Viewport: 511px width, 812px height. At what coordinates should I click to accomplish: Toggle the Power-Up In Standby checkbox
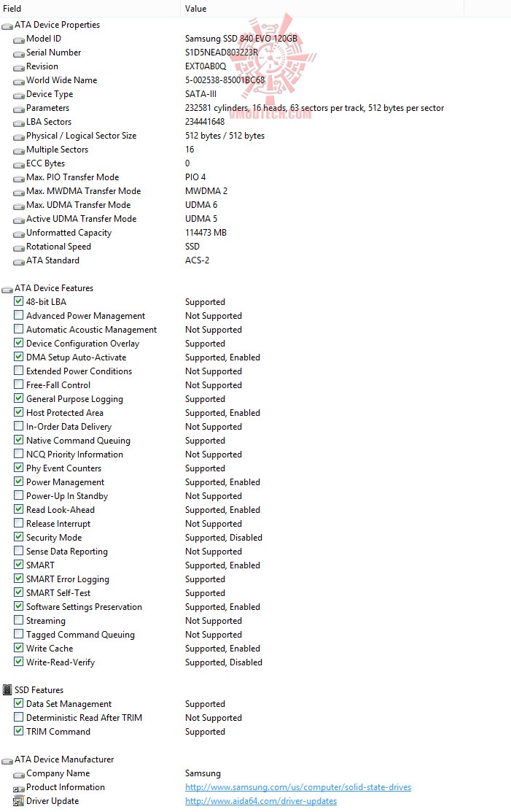coord(19,495)
